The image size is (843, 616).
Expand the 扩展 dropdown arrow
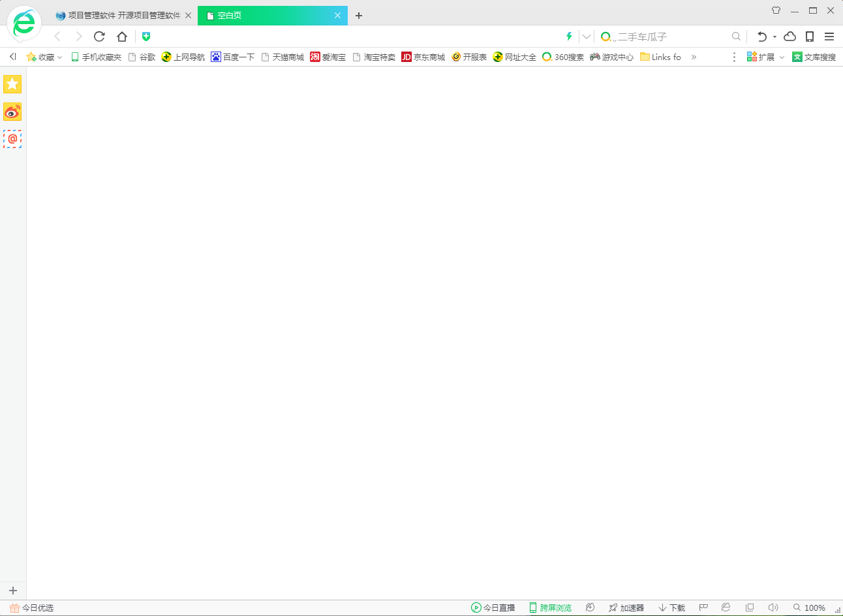[x=782, y=57]
